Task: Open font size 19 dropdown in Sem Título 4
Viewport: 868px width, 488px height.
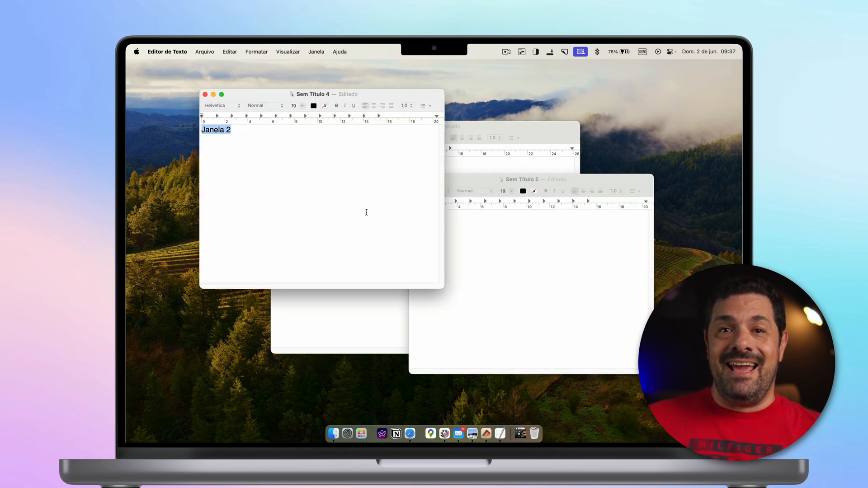Action: coord(302,106)
